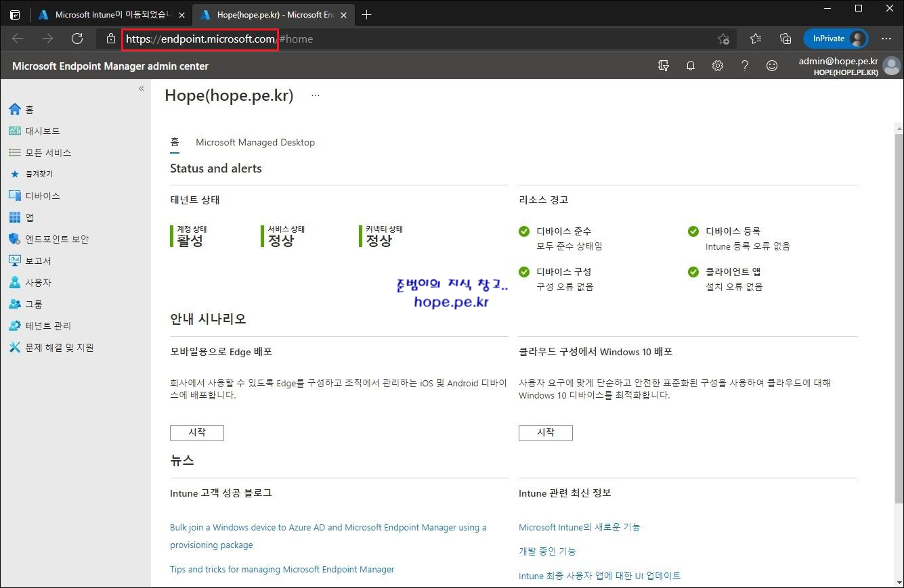Click the site lock icon
This screenshot has width=904, height=588.
coord(111,39)
